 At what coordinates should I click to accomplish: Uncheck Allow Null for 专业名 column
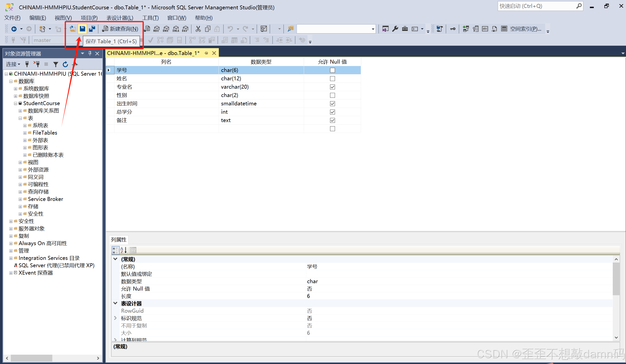click(332, 87)
